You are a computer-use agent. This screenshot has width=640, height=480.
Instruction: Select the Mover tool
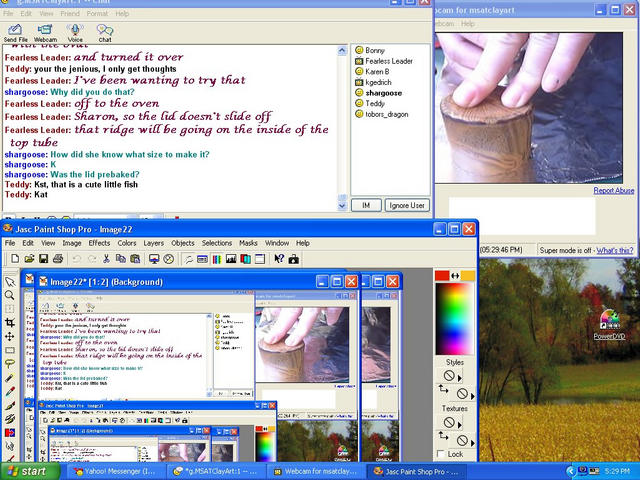[10, 336]
